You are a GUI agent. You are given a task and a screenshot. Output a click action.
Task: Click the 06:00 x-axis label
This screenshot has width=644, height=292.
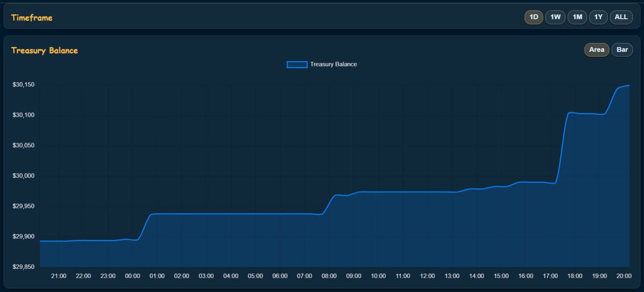point(280,276)
